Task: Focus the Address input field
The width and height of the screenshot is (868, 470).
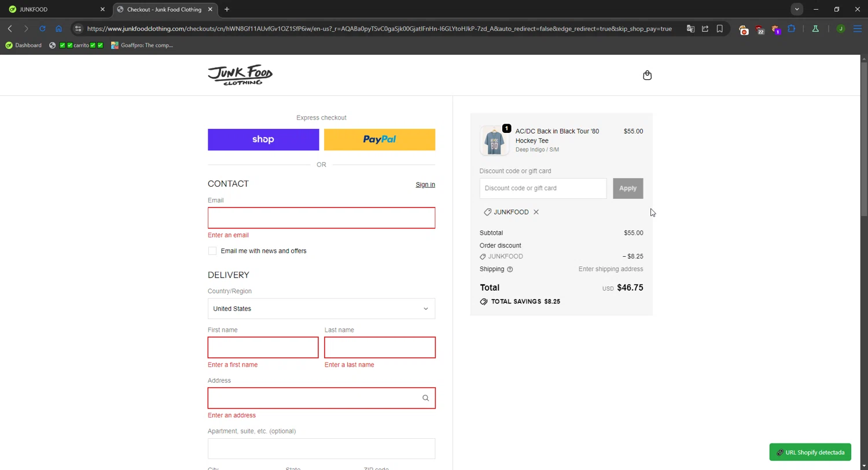Action: [321, 398]
